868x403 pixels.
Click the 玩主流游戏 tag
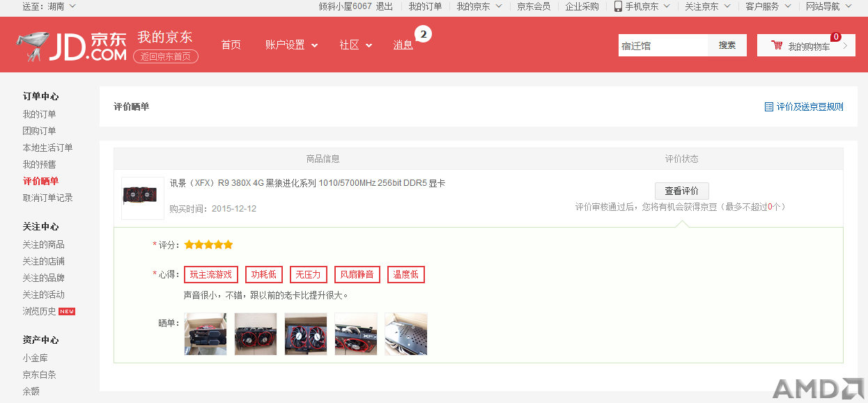coord(211,274)
